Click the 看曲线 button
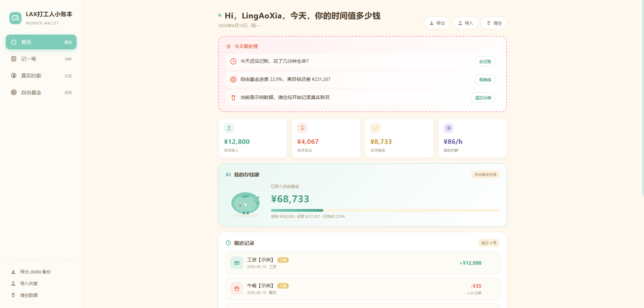644x308 pixels. 485,80
